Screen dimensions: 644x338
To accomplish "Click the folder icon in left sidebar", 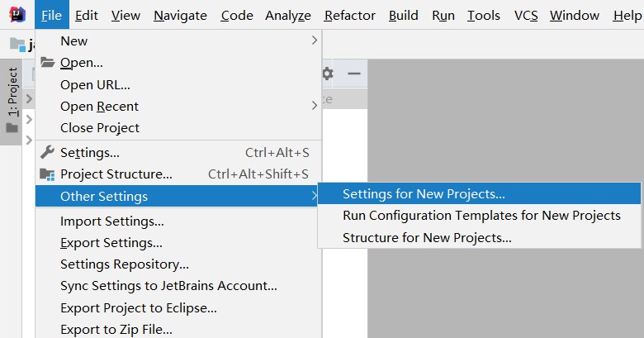I will pyautogui.click(x=12, y=128).
